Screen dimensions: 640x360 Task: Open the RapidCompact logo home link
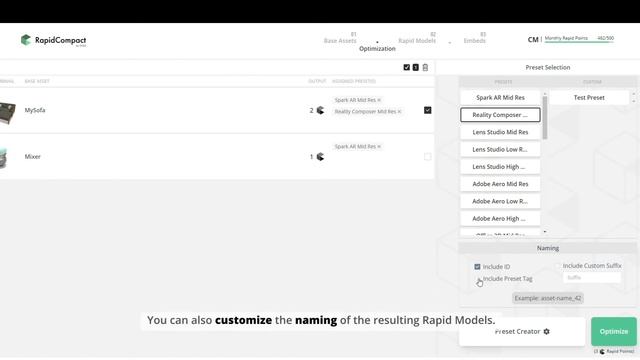53,40
